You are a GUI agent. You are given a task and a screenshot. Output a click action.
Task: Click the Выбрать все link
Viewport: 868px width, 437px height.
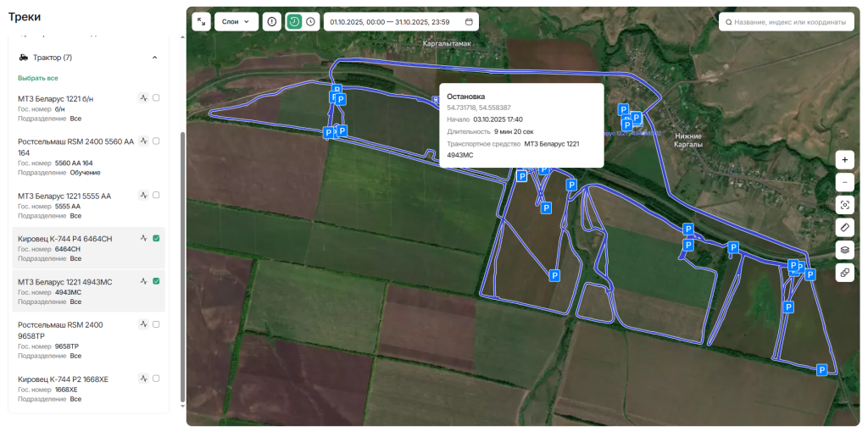pyautogui.click(x=38, y=78)
